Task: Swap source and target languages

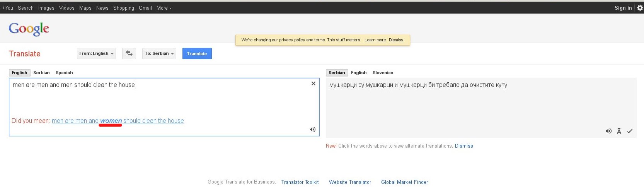Action: tap(129, 53)
